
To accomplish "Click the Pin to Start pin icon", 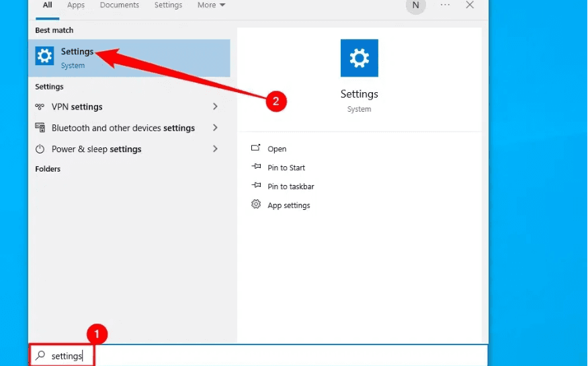I will pyautogui.click(x=256, y=168).
